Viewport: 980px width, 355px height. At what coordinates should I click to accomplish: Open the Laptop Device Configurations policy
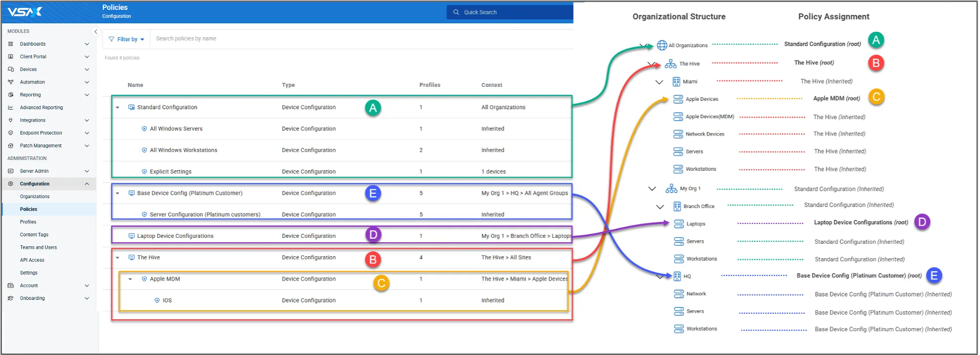[x=175, y=236]
